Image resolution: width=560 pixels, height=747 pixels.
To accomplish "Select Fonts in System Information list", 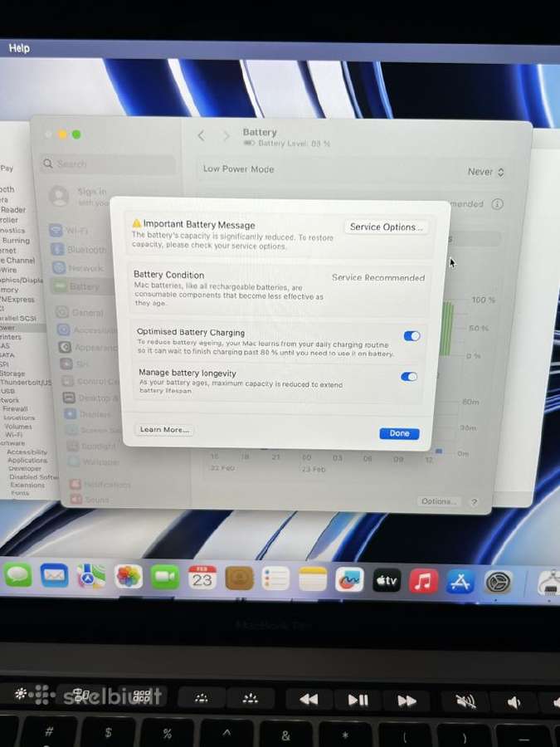I will pyautogui.click(x=20, y=493).
